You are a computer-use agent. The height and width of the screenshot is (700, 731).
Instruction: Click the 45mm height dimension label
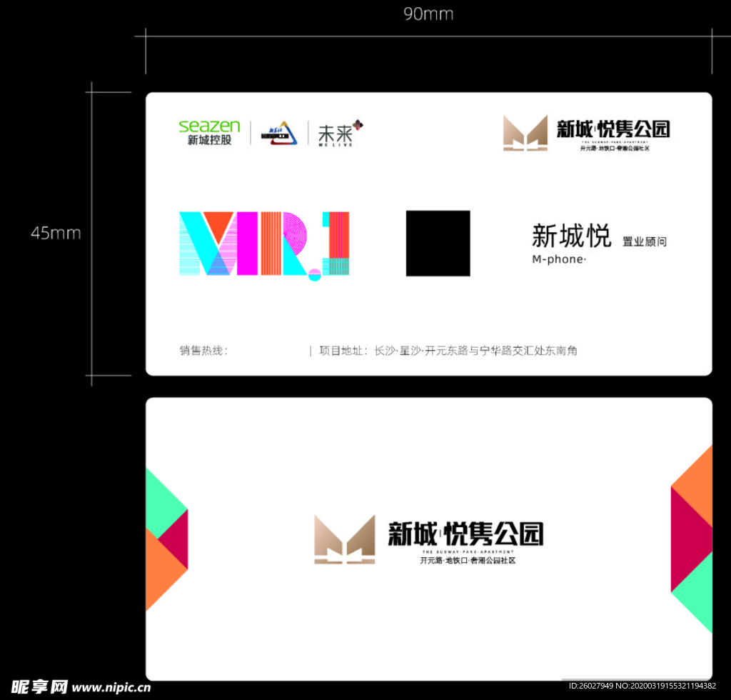click(56, 233)
